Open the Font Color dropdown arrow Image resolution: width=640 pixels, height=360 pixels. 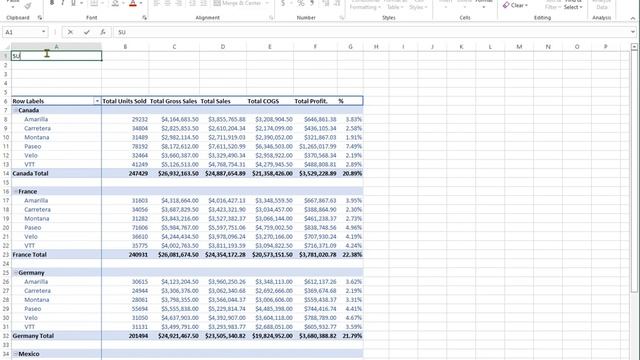point(141,3)
